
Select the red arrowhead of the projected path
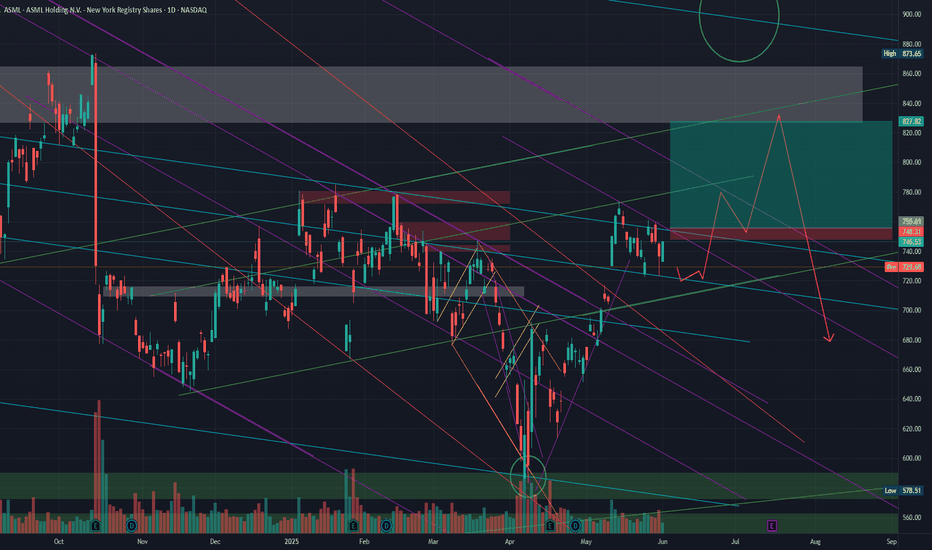pyautogui.click(x=829, y=338)
